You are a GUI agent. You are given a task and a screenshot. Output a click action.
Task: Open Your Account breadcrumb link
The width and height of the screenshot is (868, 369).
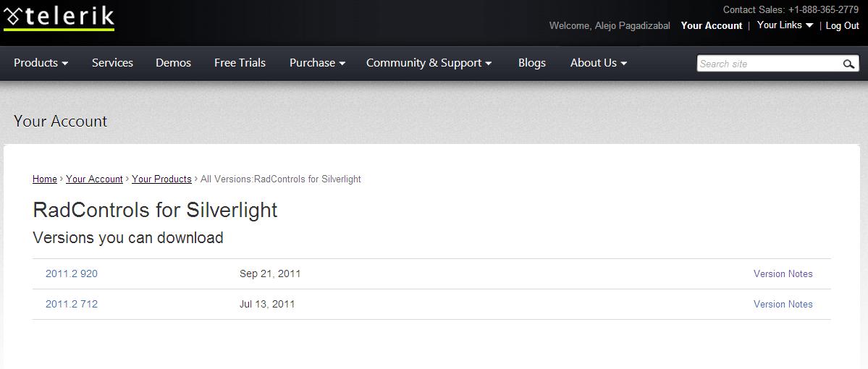(x=94, y=179)
